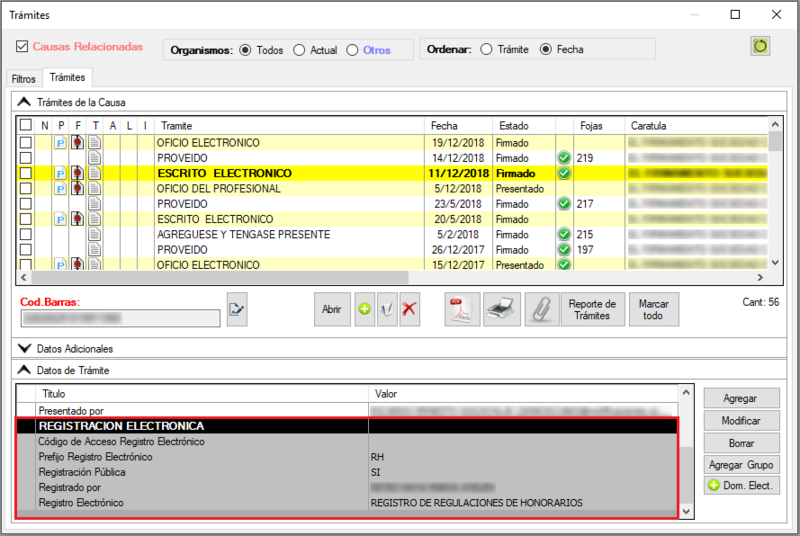
Task: Click the Cod.Barras input field
Action: pyautogui.click(x=120, y=318)
